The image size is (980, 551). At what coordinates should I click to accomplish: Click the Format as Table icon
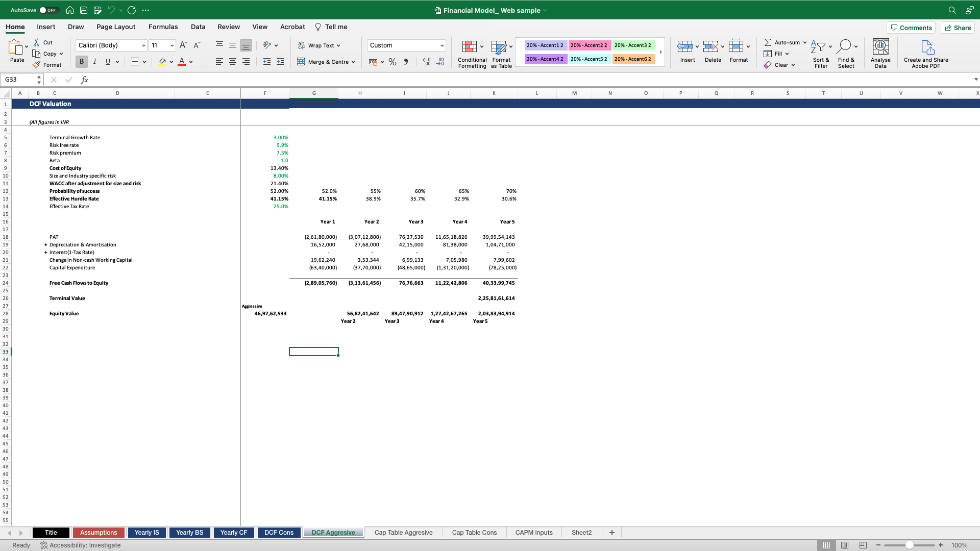pyautogui.click(x=499, y=47)
